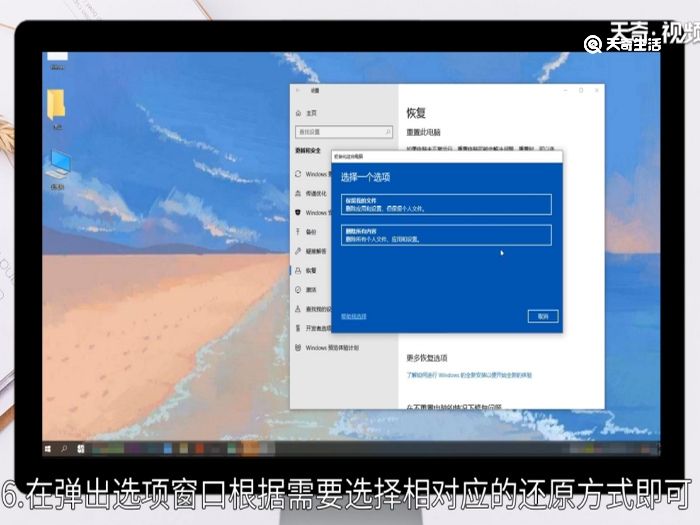This screenshot has width=700, height=525.
Task: Click the magnifier icon in the settings search box
Action: click(388, 132)
